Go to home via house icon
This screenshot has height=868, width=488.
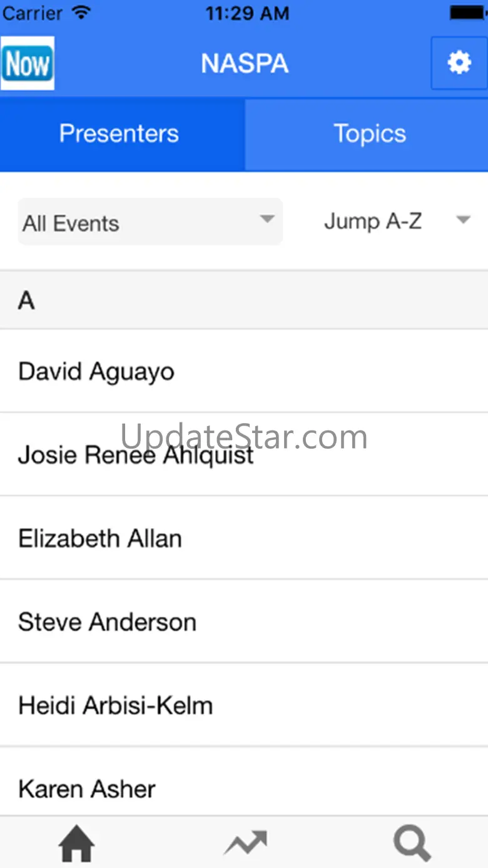pyautogui.click(x=76, y=843)
